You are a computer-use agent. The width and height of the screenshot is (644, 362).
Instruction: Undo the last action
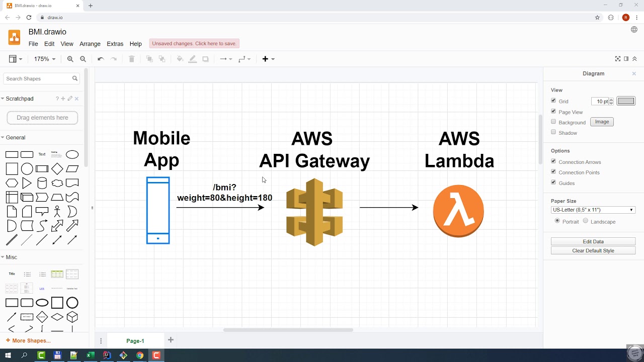point(101,59)
